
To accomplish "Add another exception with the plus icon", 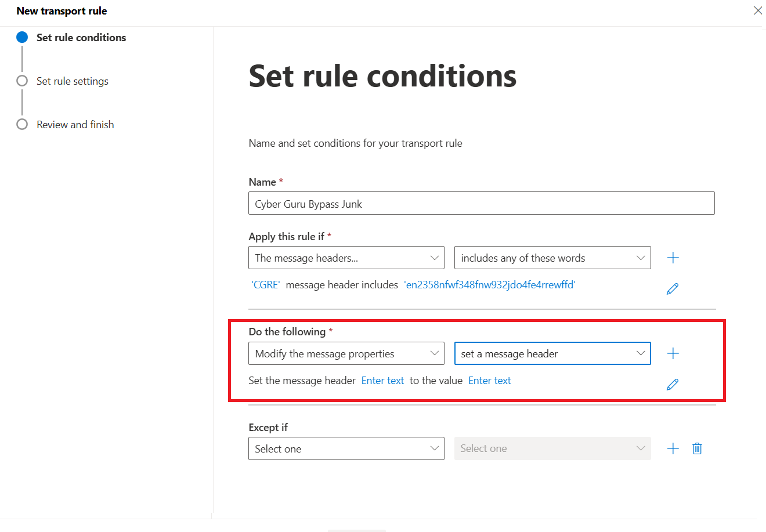I will pyautogui.click(x=673, y=448).
